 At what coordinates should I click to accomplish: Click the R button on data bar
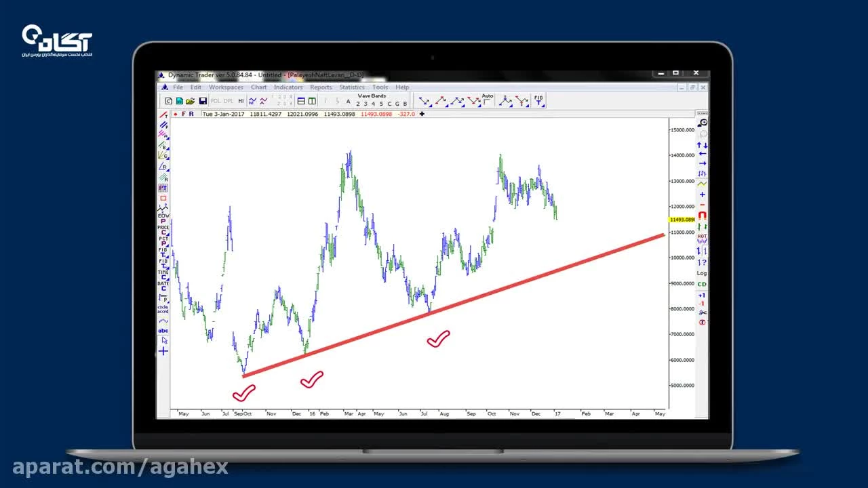click(x=192, y=114)
